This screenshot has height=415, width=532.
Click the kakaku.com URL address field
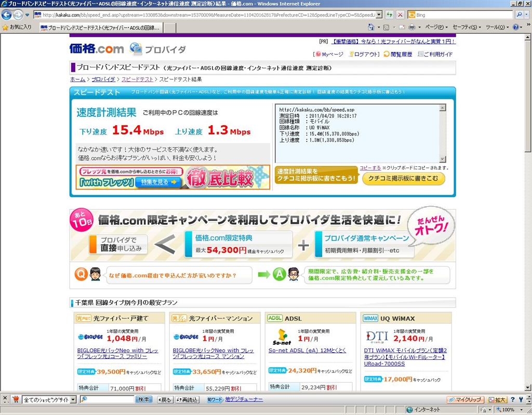tap(205, 15)
